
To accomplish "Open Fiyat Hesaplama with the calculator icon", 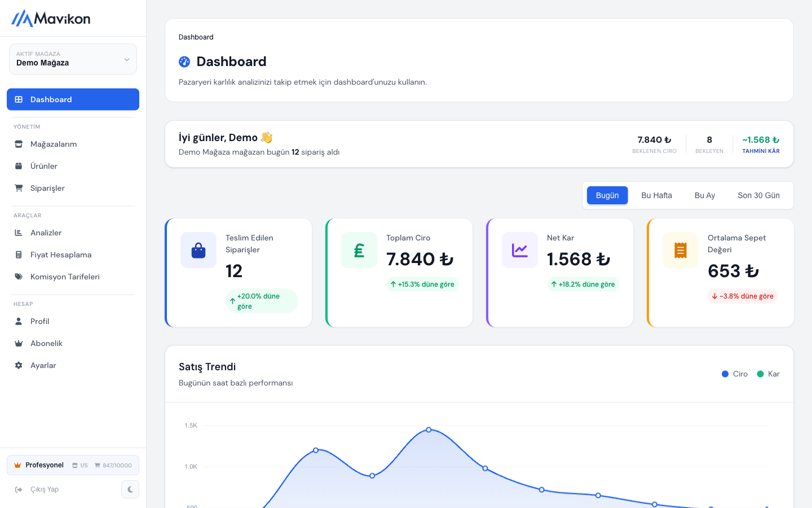I will (19, 255).
